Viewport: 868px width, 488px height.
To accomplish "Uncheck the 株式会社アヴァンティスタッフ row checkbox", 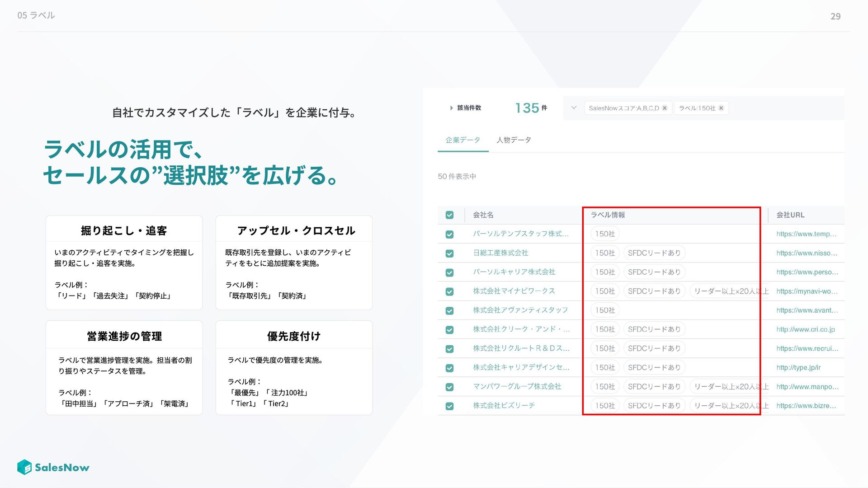I will point(449,311).
